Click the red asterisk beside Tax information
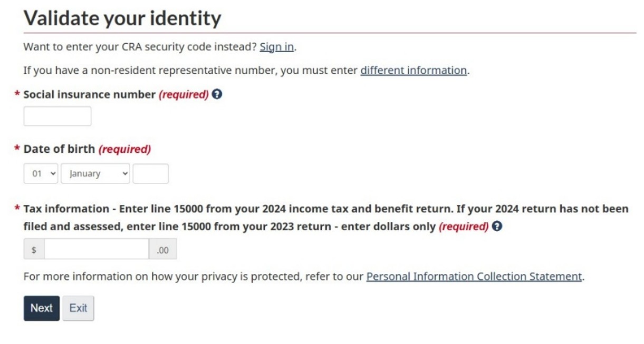Screen dimensions: 644x344 pyautogui.click(x=17, y=208)
